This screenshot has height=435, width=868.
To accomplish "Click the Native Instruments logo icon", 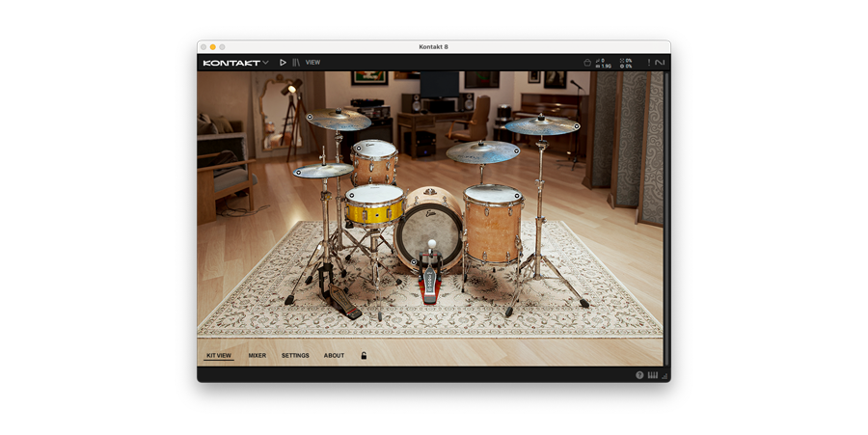I will click(x=660, y=63).
